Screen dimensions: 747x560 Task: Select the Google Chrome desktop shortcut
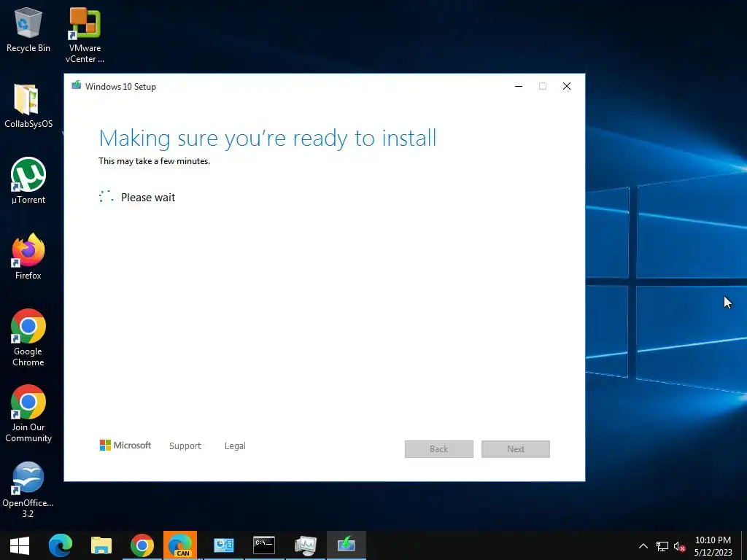[x=28, y=338]
